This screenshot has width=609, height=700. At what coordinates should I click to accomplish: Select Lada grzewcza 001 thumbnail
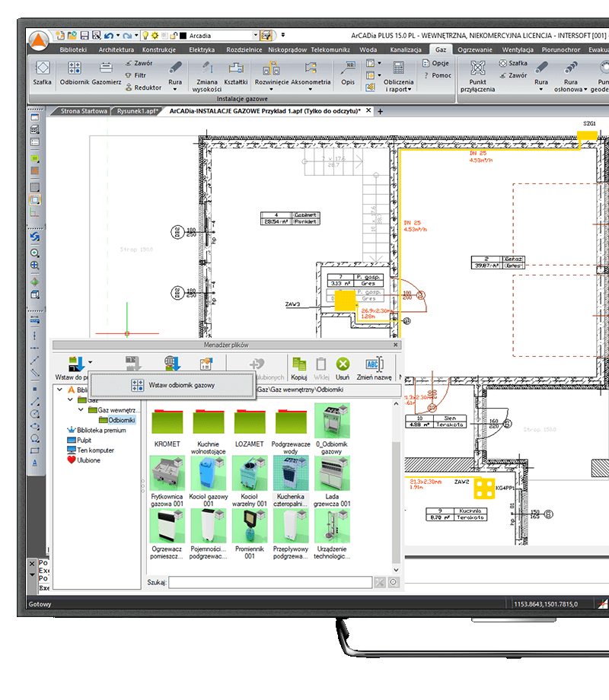coord(332,481)
